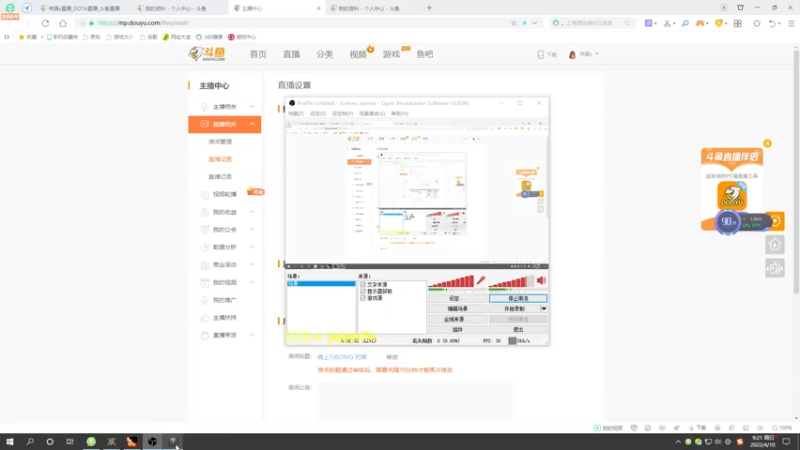Click the 退出 button in OBS
Image resolution: width=800 pixels, height=450 pixels.
click(518, 330)
